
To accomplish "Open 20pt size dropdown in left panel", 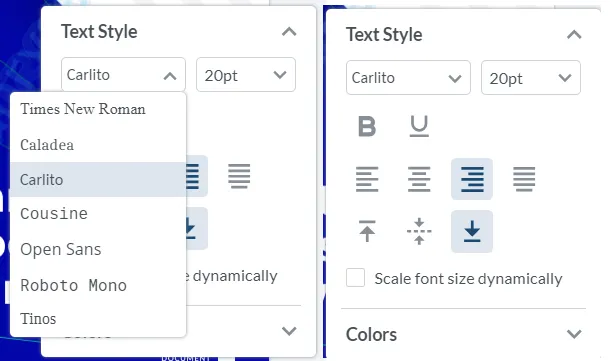I will pyautogui.click(x=246, y=75).
